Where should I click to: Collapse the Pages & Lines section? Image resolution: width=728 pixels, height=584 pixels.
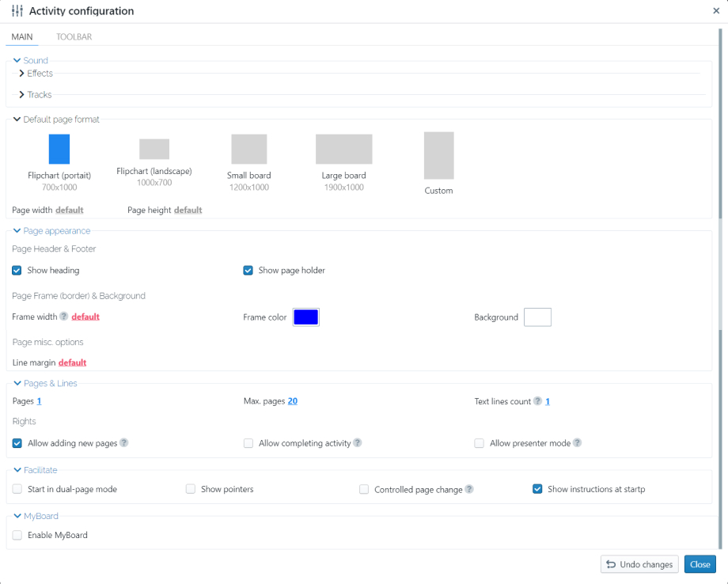coord(46,383)
